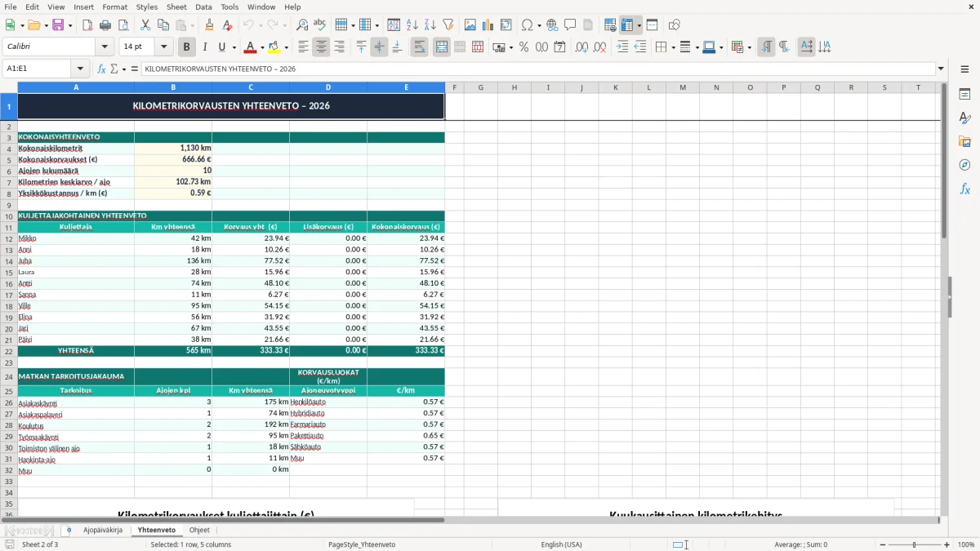Switch to the Ajopäiväkirja sheet tab
The height and width of the screenshot is (551, 980).
click(103, 530)
